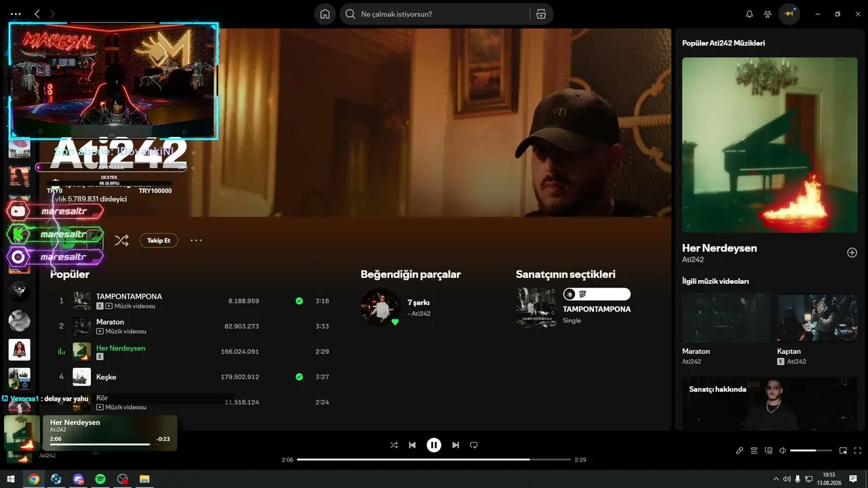868x488 pixels.
Task: Adjust the Spotify volume slider
Action: tap(811, 451)
